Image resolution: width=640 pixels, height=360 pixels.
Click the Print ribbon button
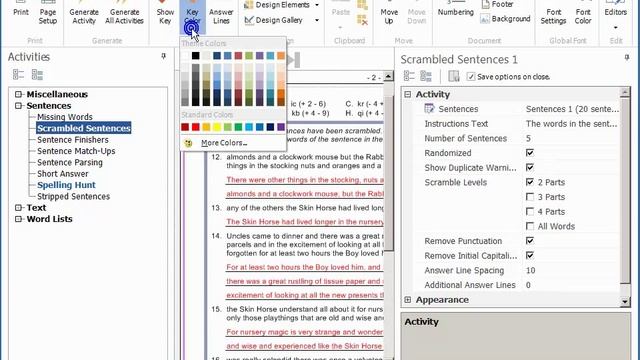coord(21,11)
